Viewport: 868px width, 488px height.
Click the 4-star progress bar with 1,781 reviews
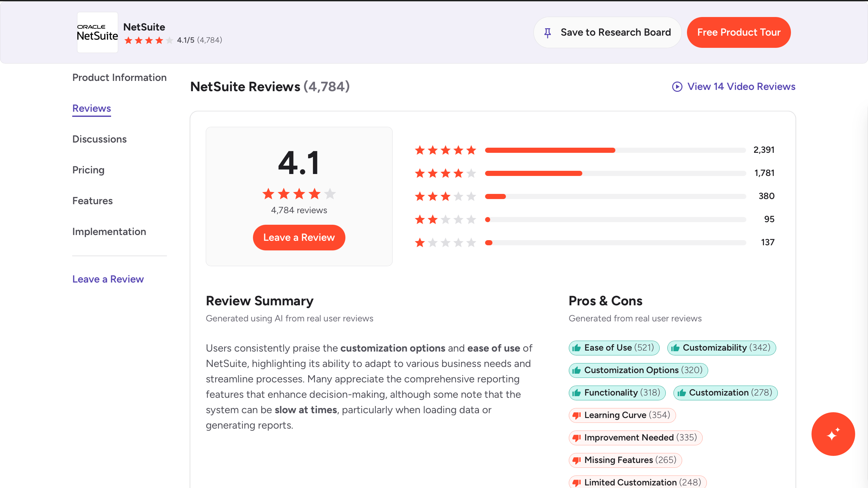click(x=615, y=174)
